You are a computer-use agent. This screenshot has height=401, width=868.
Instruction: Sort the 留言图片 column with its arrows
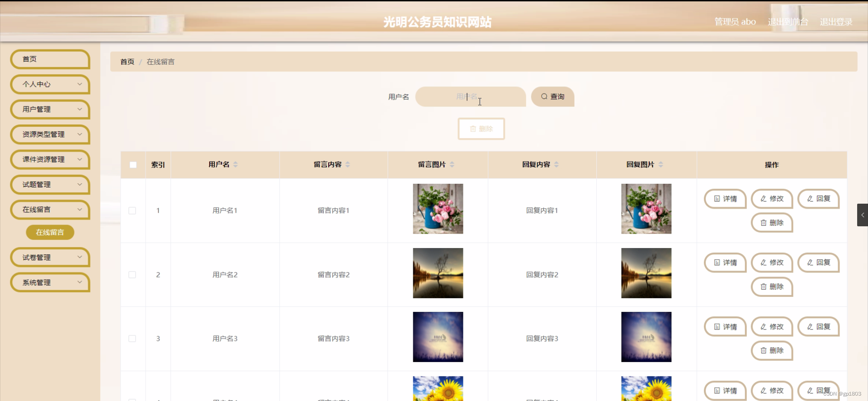[x=452, y=164]
